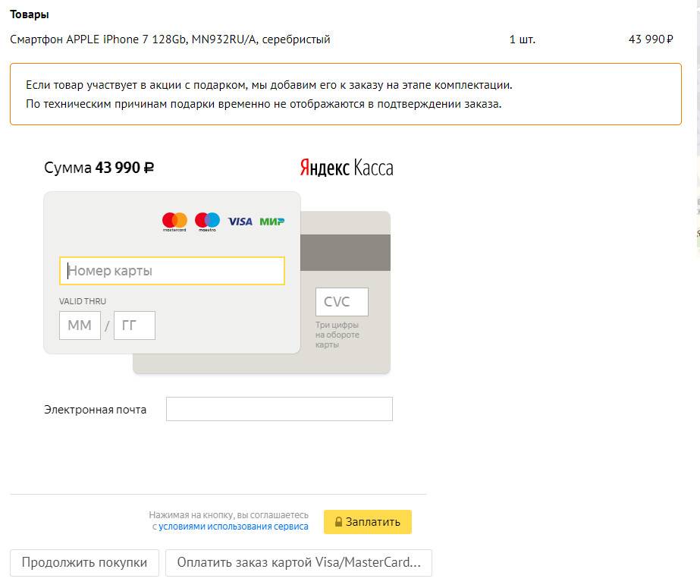
Task: Focus the Электронная почта text box
Action: 279,409
